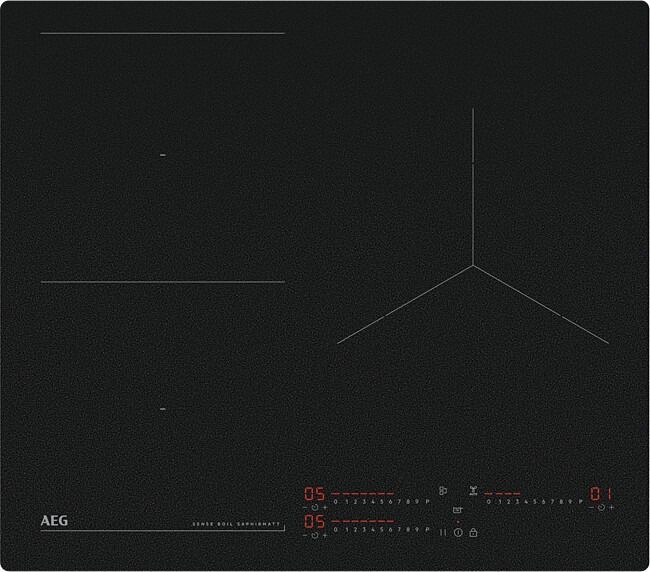Tap timer clock under upper-left 05 display

315,508
